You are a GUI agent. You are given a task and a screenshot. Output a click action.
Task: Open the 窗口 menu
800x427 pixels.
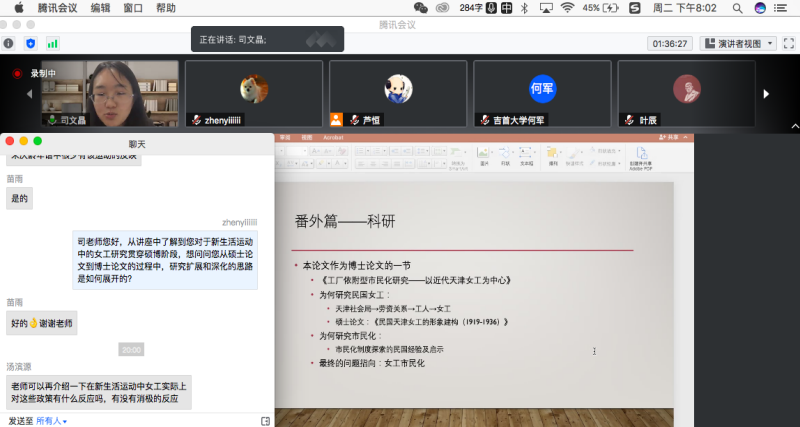click(133, 8)
